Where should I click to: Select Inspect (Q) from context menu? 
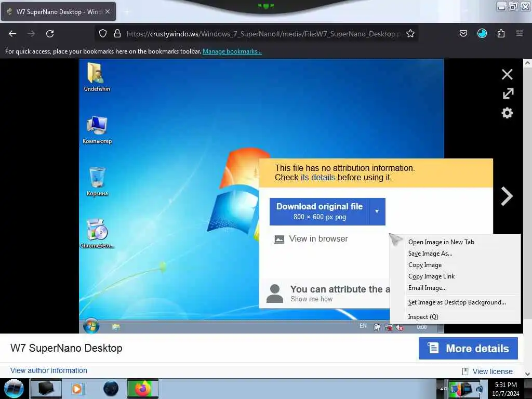[x=455, y=317]
